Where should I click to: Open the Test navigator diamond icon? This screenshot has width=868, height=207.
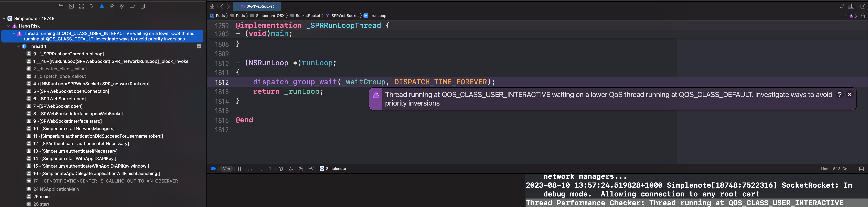[112, 6]
